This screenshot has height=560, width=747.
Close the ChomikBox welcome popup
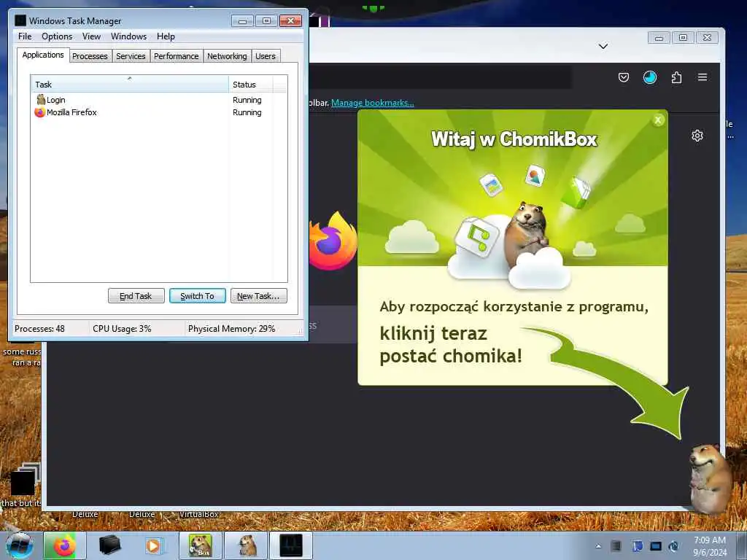point(658,120)
